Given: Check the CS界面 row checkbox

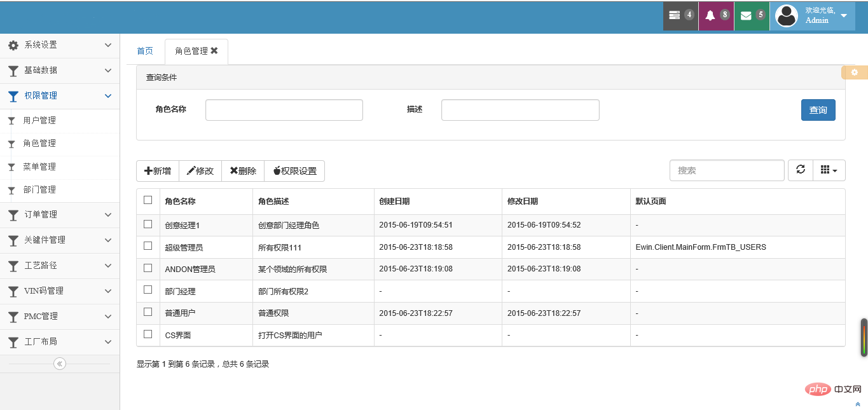Looking at the screenshot, I should (x=148, y=334).
